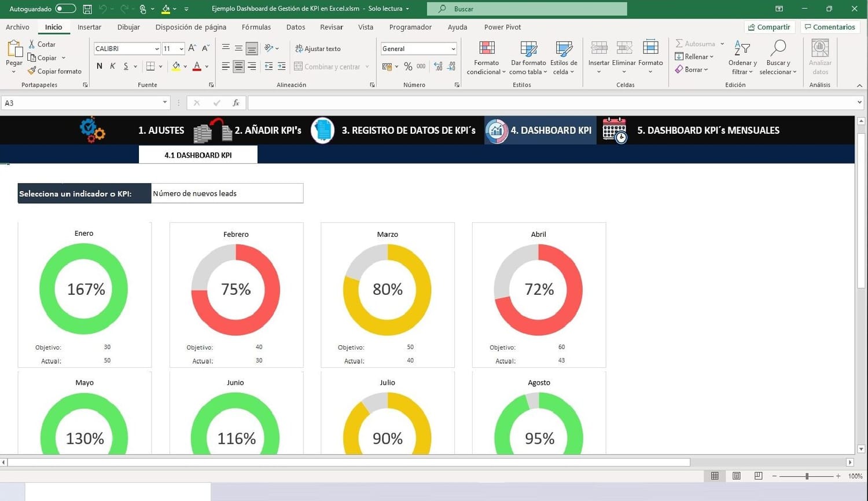The image size is (868, 501).
Task: Decrease indent icon
Action: click(269, 67)
